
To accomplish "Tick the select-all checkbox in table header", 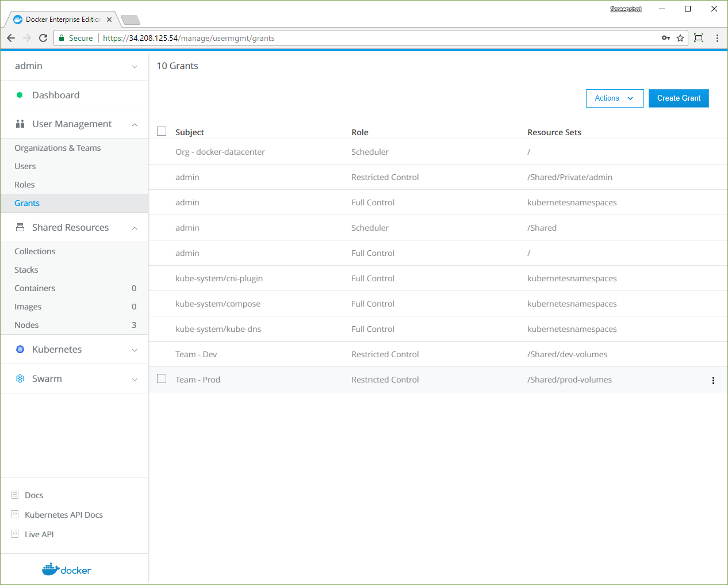I will pos(162,131).
